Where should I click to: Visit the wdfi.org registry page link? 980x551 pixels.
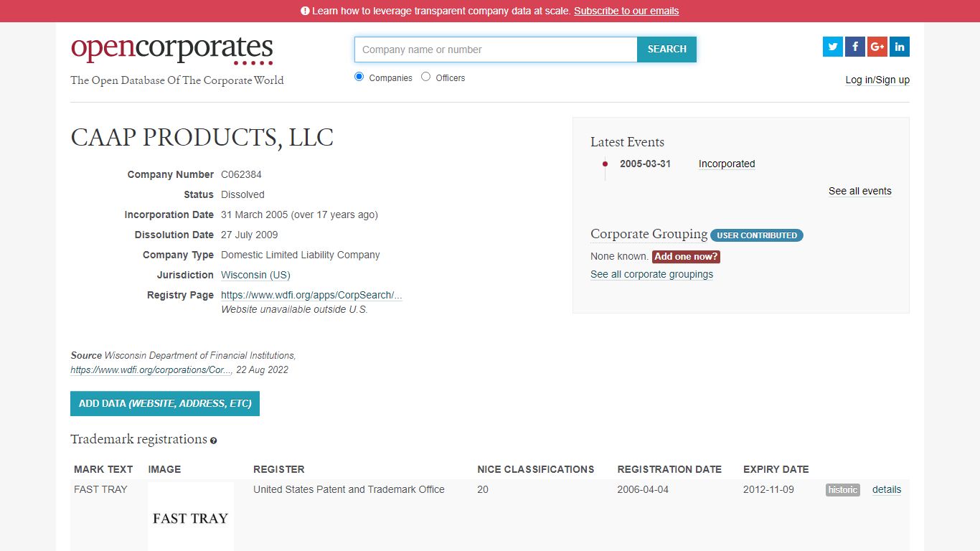[311, 295]
